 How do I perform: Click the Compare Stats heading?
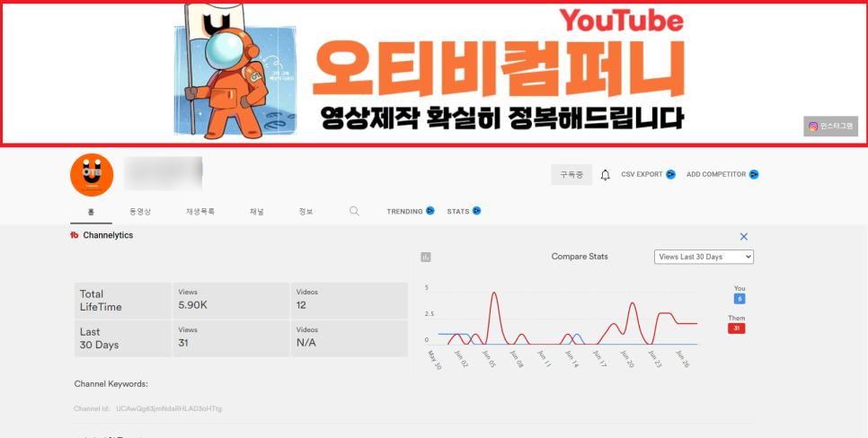[x=580, y=257]
